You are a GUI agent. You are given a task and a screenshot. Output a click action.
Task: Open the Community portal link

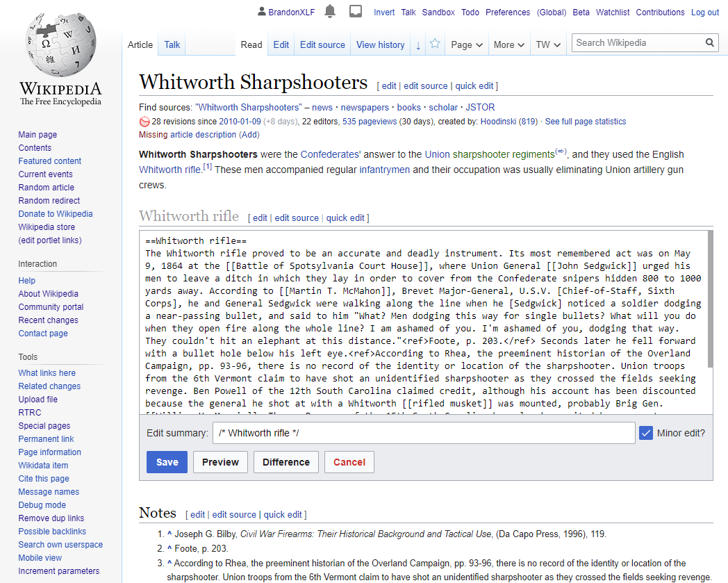coord(51,307)
